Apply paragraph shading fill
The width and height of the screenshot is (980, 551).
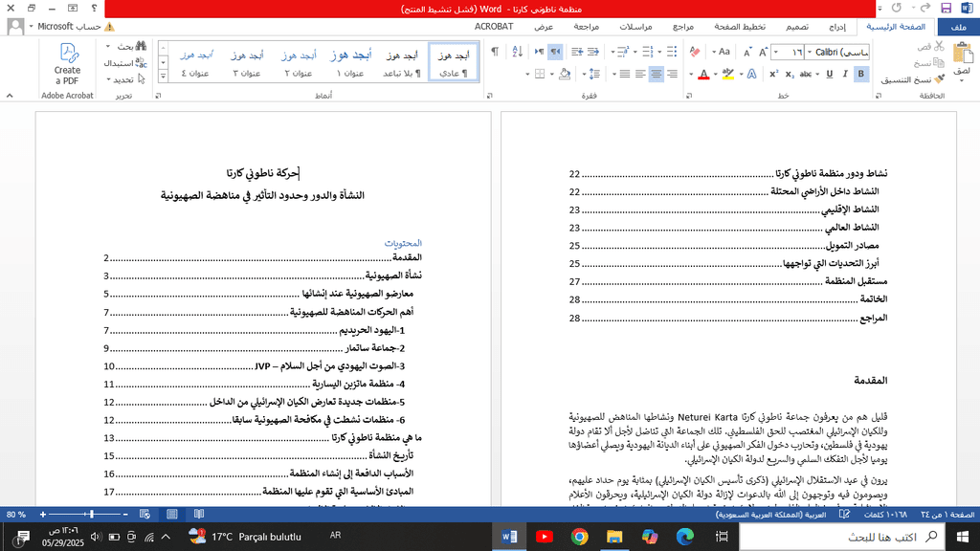[x=565, y=74]
